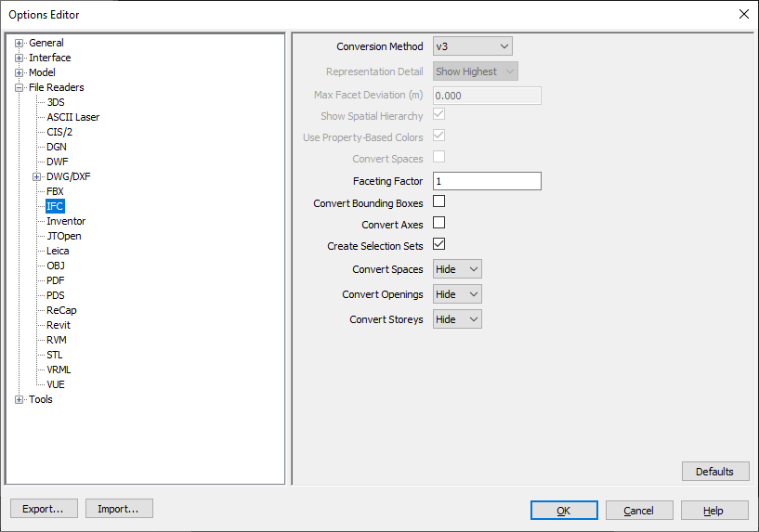759x532 pixels.
Task: Expand the General tree node
Action: pos(19,43)
